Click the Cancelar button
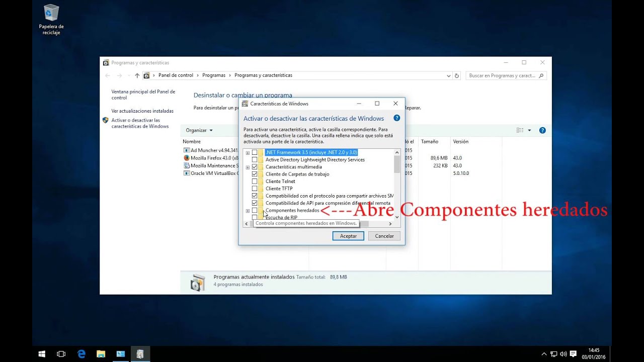The height and width of the screenshot is (362, 644). pos(384,236)
